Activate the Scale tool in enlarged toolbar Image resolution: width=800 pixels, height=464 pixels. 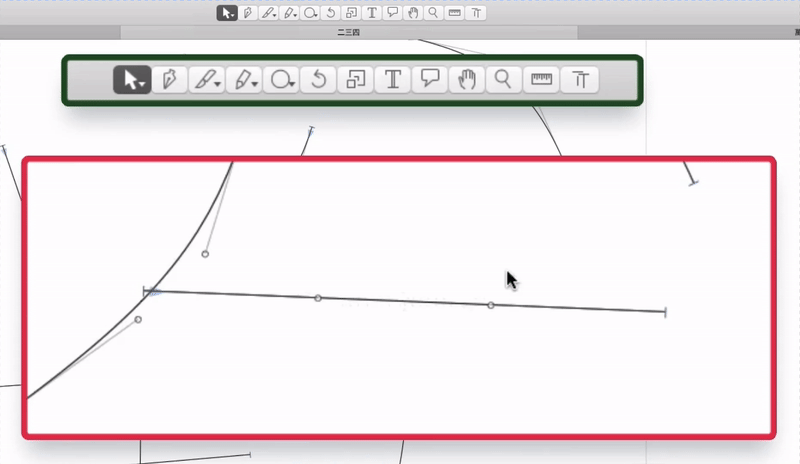click(356, 80)
